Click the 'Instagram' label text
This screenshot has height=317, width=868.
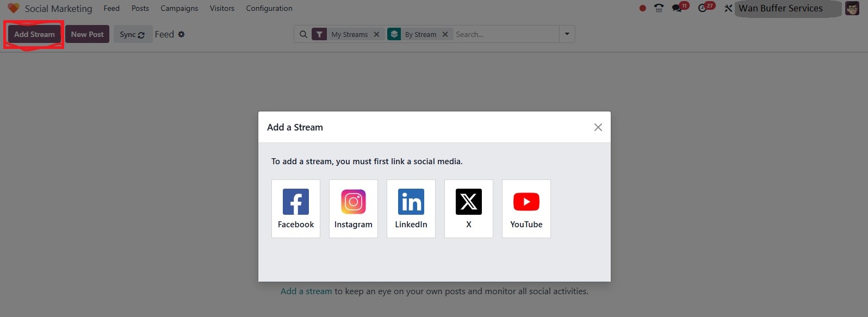coord(354,225)
